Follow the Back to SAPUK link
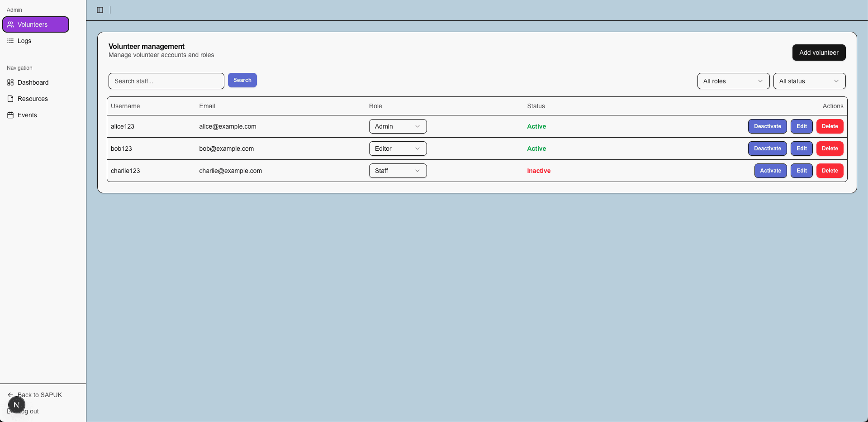 tap(39, 395)
